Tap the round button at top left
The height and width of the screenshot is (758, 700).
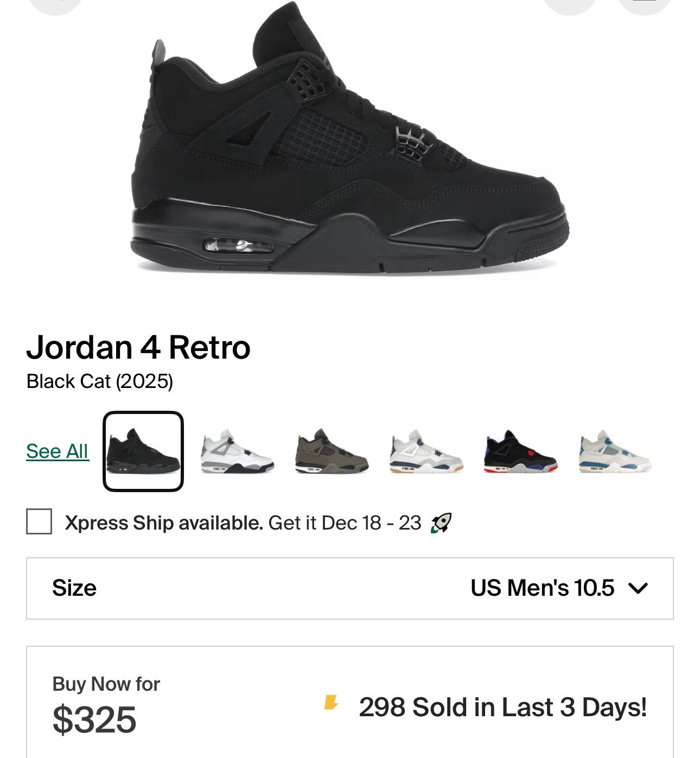pyautogui.click(x=55, y=4)
